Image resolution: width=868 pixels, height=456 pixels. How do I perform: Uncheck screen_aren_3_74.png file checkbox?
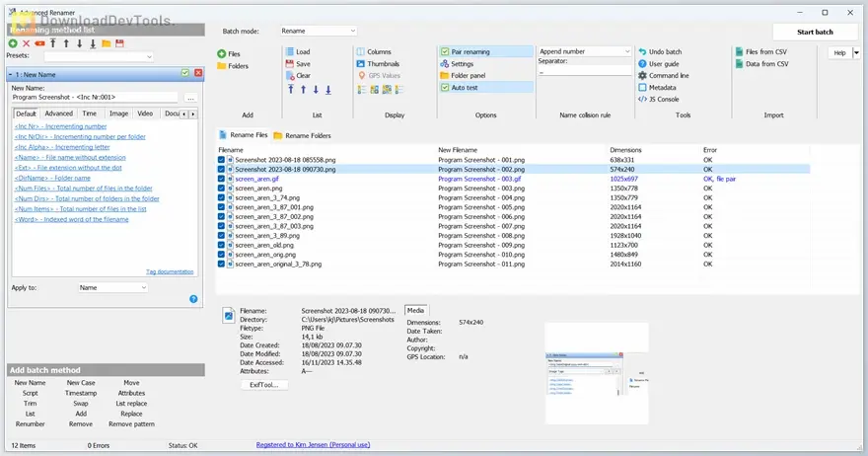(221, 197)
